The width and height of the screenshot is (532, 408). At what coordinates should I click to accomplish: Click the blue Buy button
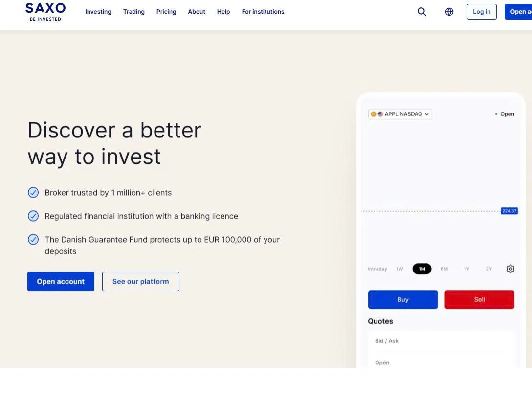click(x=403, y=299)
